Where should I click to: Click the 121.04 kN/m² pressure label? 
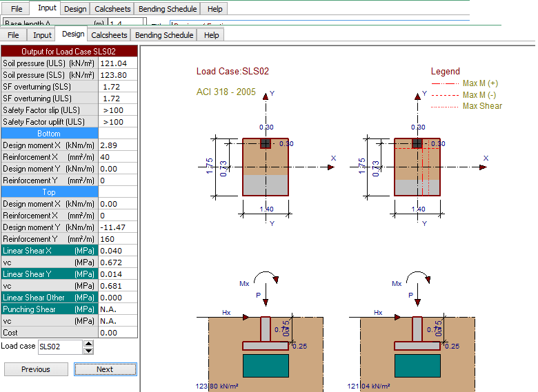pos(368,386)
